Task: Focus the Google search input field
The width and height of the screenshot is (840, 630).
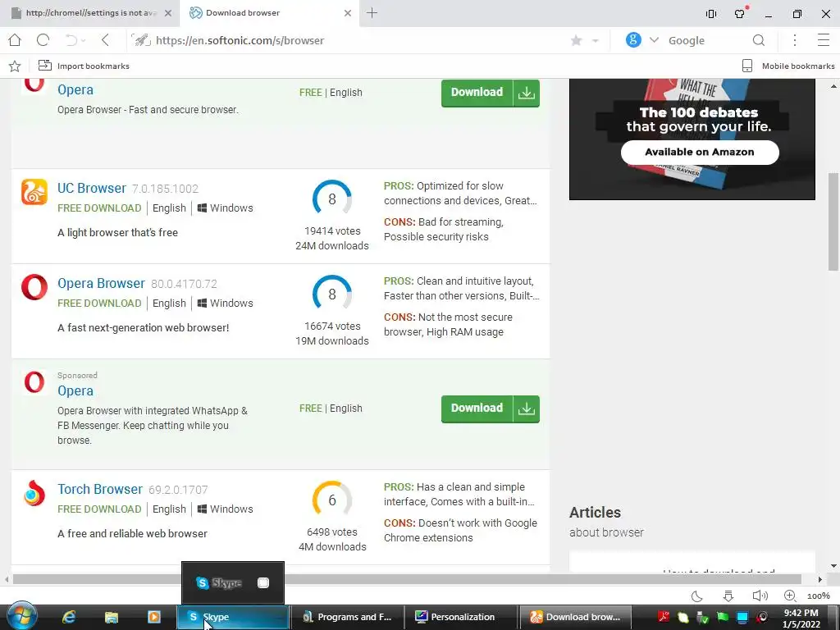Action: 706,40
